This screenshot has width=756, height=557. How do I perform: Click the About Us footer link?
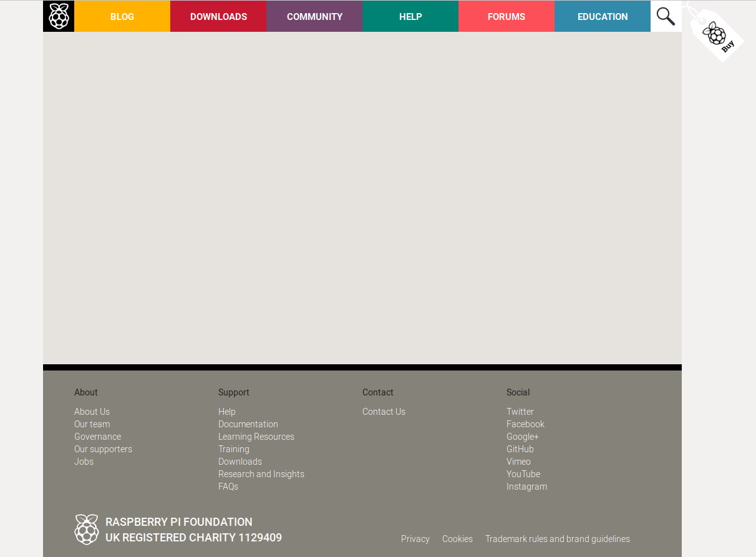pyautogui.click(x=92, y=412)
